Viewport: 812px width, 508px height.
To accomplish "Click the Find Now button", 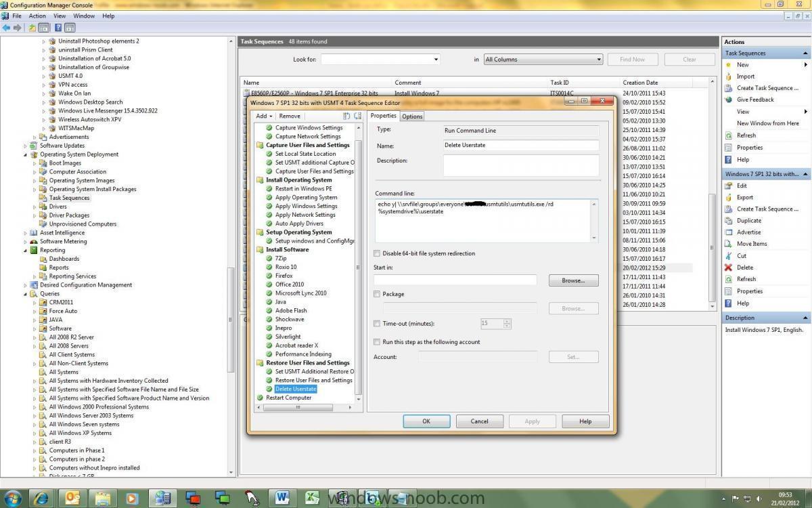I will [x=632, y=60].
